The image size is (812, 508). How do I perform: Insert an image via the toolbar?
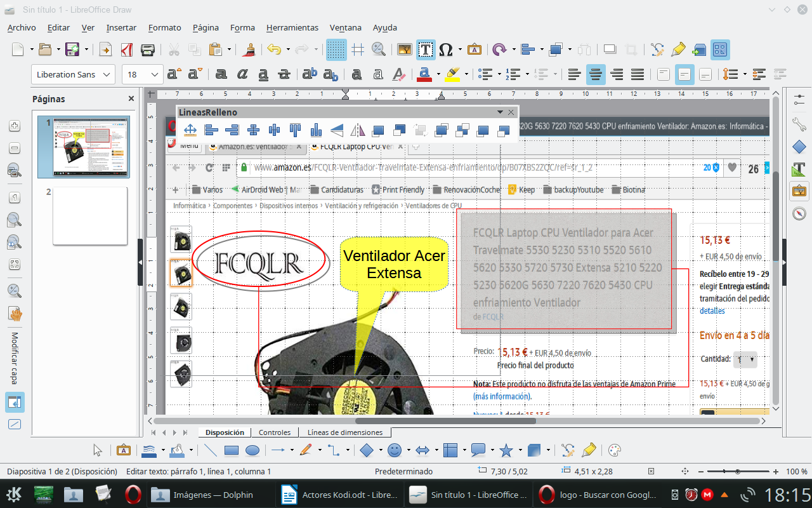pos(404,50)
